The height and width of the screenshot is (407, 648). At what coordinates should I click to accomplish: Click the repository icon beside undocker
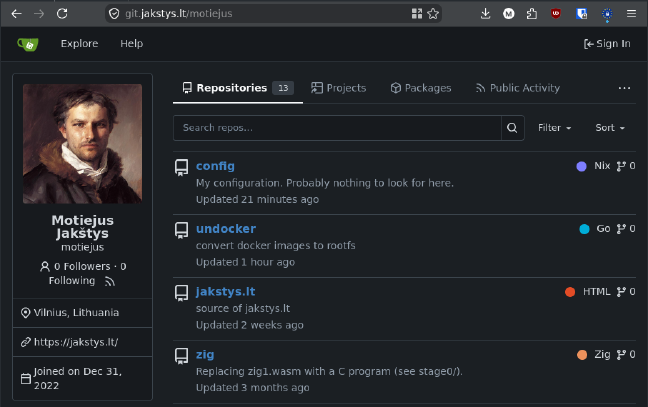[x=181, y=230]
